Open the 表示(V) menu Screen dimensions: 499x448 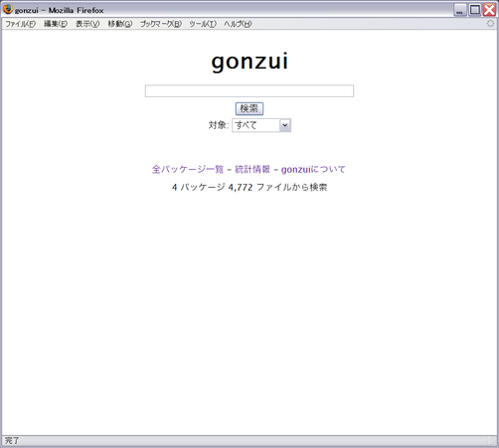point(87,24)
